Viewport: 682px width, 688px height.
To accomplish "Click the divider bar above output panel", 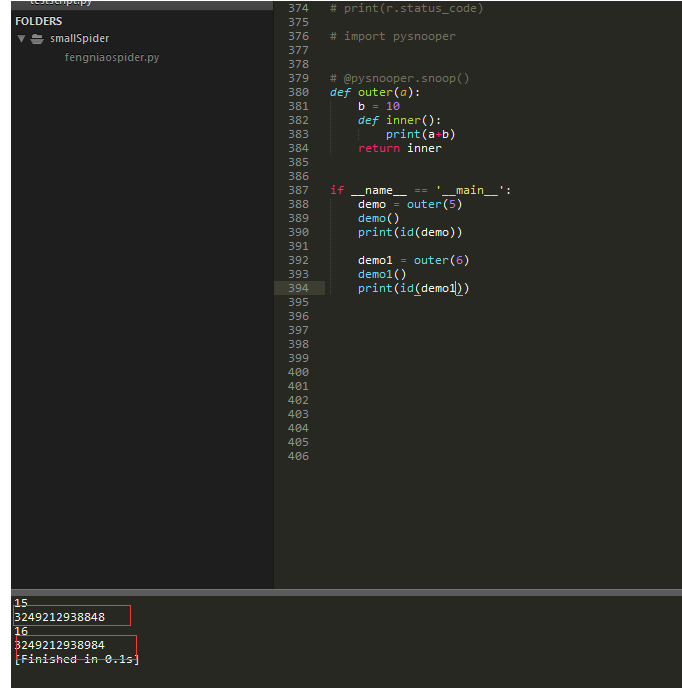I will 346,592.
